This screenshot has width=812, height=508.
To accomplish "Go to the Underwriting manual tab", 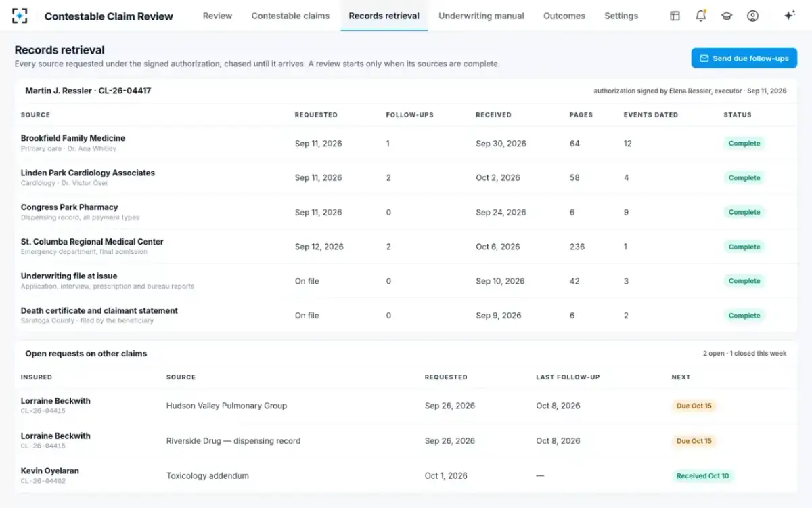I will click(x=481, y=16).
